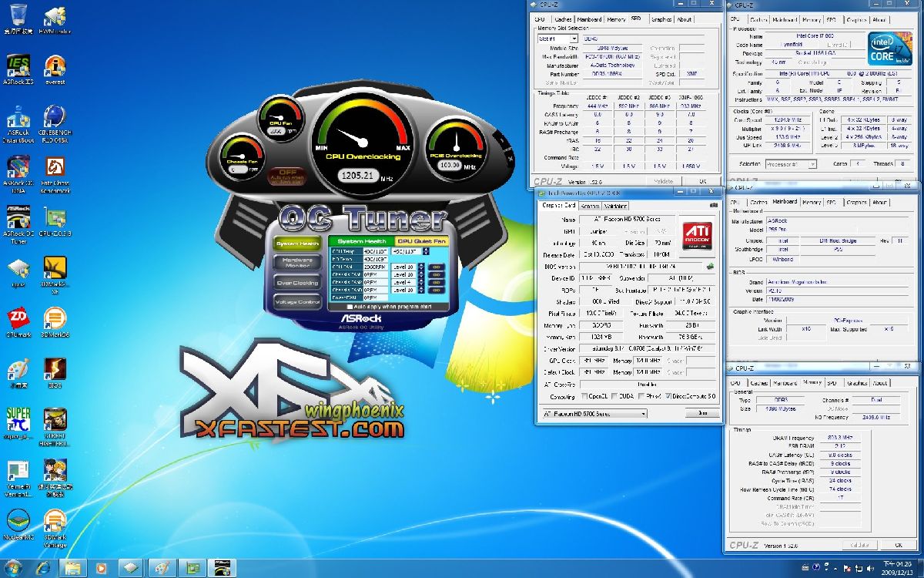The image size is (924, 578).
Task: Enable Auto apply when program start
Action: (349, 306)
